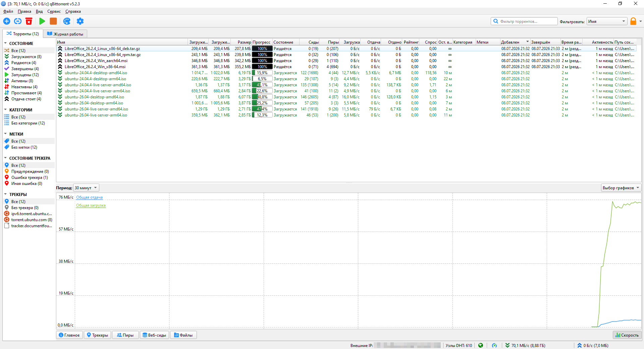The image size is (644, 349).
Task: Click progress bar of LibreOffice_26.2.4_Win_aarch64.msi
Action: pos(262,61)
